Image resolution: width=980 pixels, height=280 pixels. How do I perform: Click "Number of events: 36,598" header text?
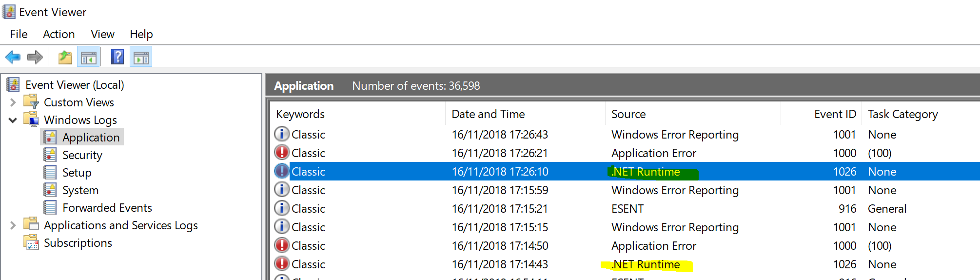click(x=416, y=86)
